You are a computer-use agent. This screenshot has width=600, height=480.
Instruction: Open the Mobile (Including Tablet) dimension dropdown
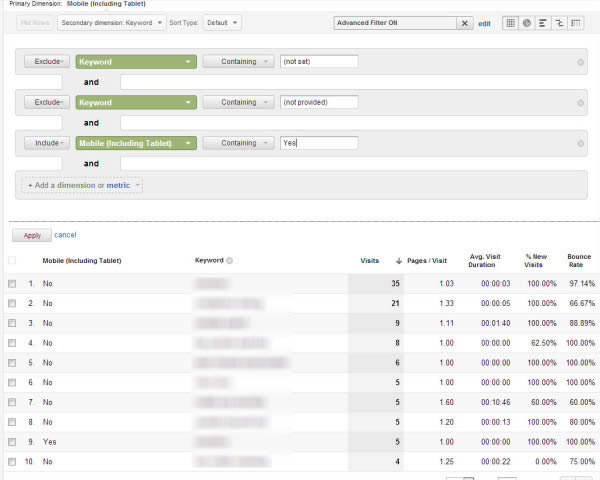(136, 143)
